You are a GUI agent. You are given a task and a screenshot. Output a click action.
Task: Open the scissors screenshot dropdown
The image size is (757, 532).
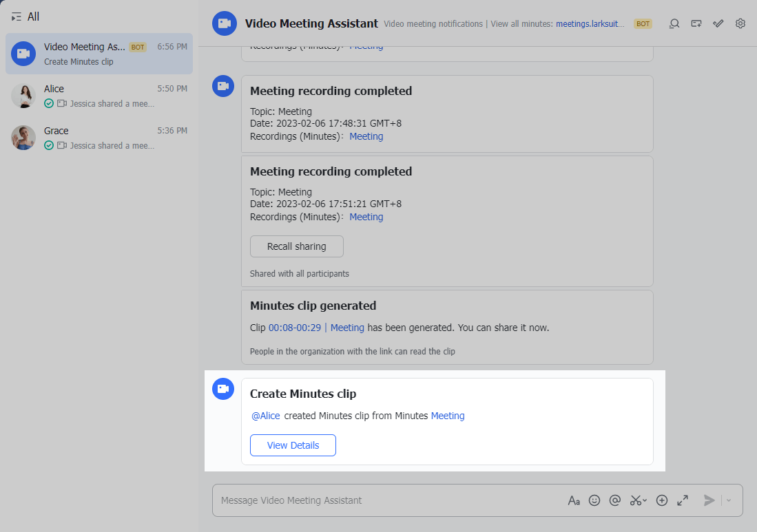[639, 500]
